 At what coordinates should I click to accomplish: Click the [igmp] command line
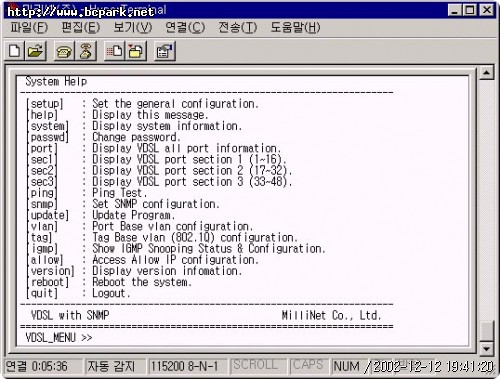[176, 249]
